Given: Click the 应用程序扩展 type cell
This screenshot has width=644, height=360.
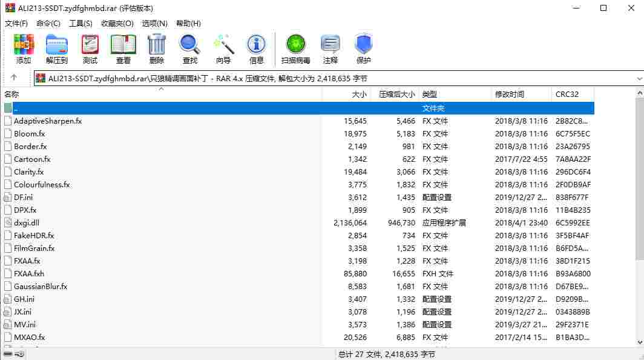Looking at the screenshot, I should point(444,222).
